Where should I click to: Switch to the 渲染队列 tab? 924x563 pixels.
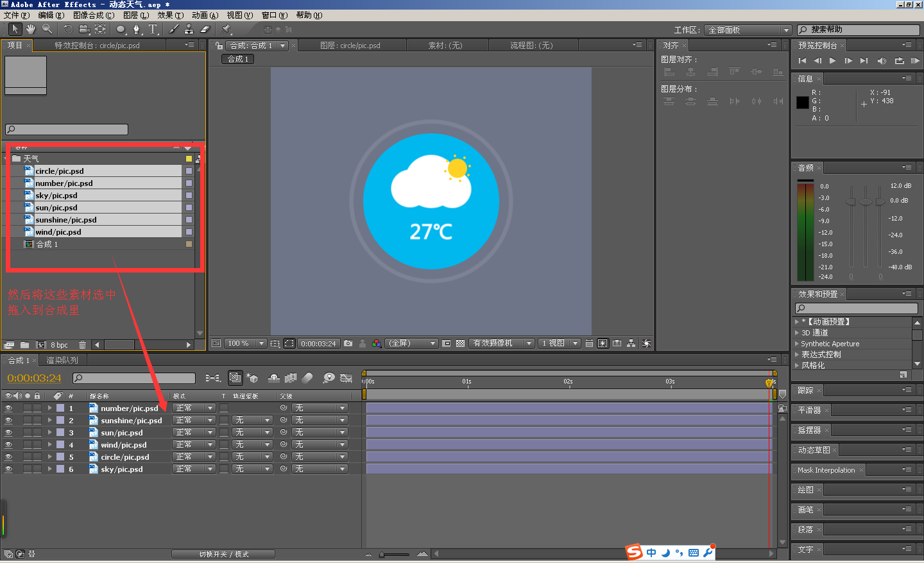pyautogui.click(x=62, y=360)
